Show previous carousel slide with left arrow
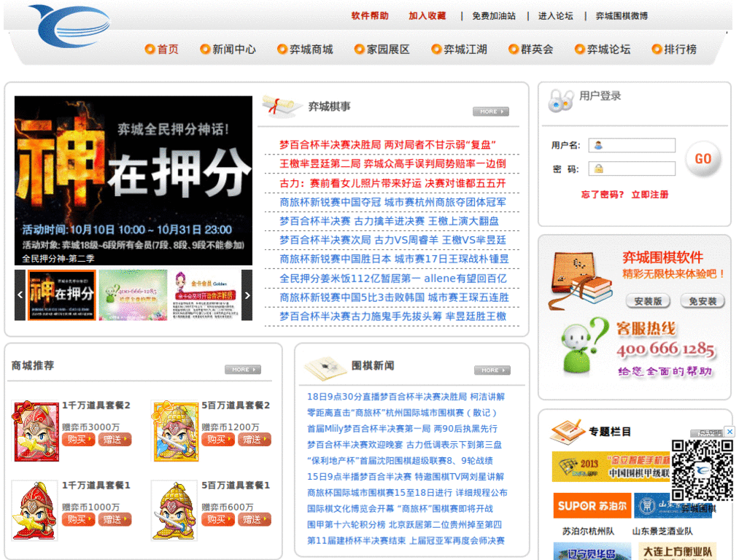 20,295
